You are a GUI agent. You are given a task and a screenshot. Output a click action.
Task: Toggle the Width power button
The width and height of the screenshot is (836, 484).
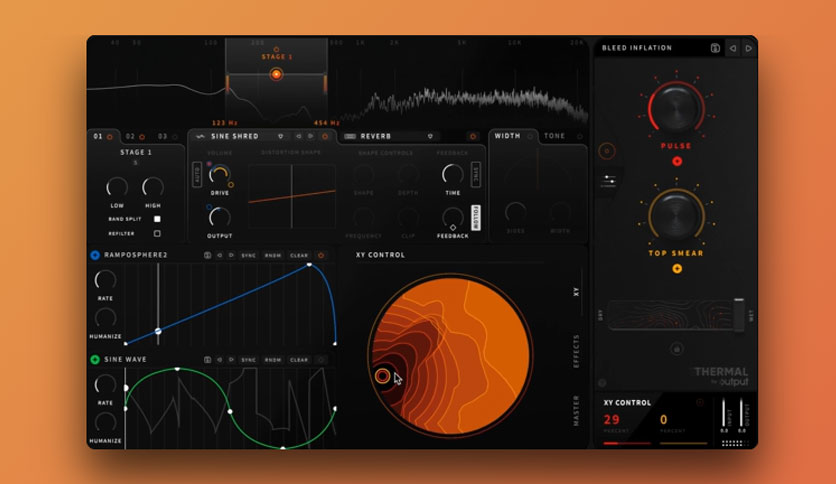point(530,136)
